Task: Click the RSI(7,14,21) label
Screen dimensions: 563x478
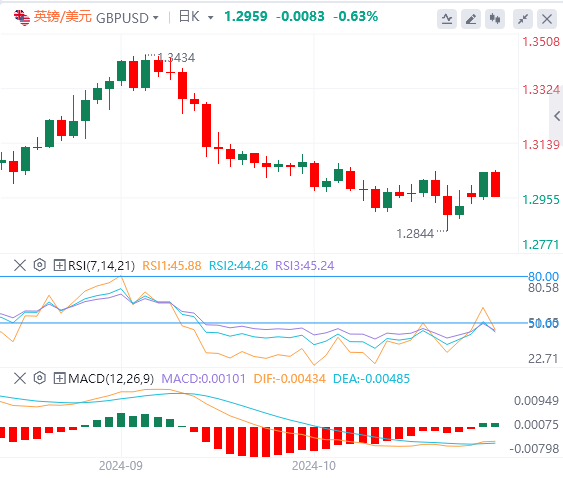Action: 102,266
